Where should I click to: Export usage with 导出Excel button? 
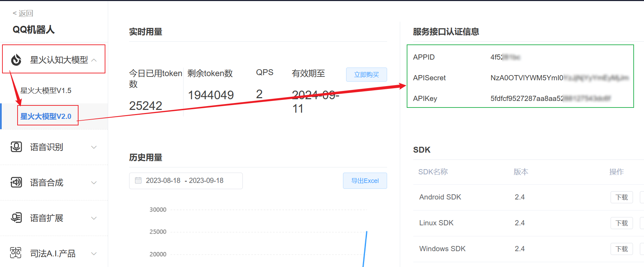[x=365, y=181]
